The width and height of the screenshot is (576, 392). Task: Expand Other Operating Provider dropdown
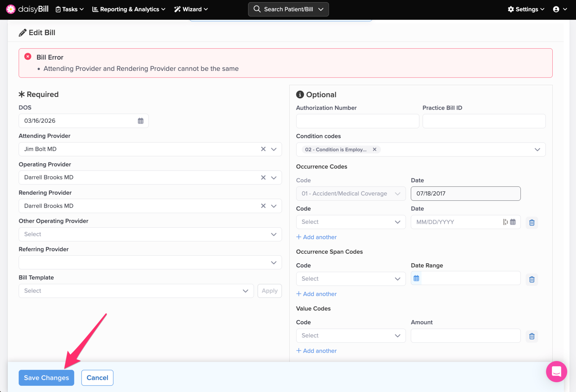(274, 234)
